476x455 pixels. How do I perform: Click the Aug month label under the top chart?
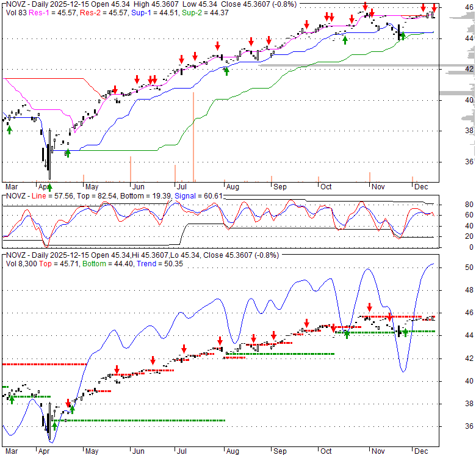click(x=231, y=186)
